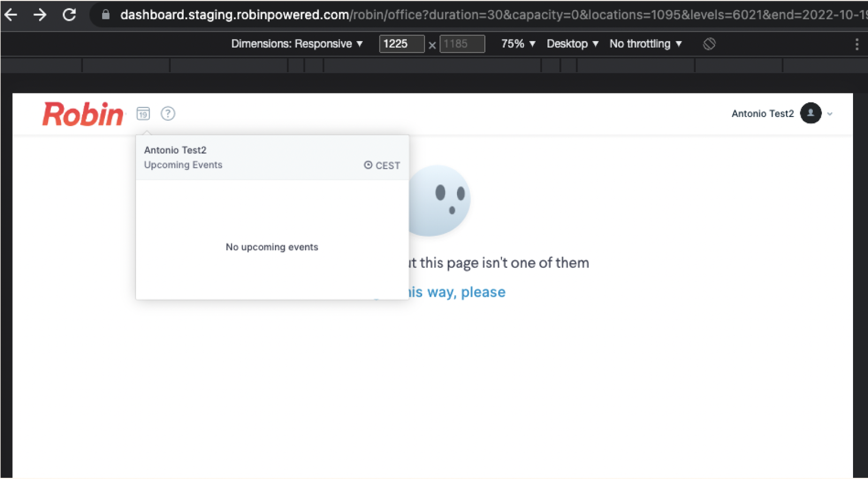Click the height field showing 1185
The image size is (868, 479).
[462, 44]
